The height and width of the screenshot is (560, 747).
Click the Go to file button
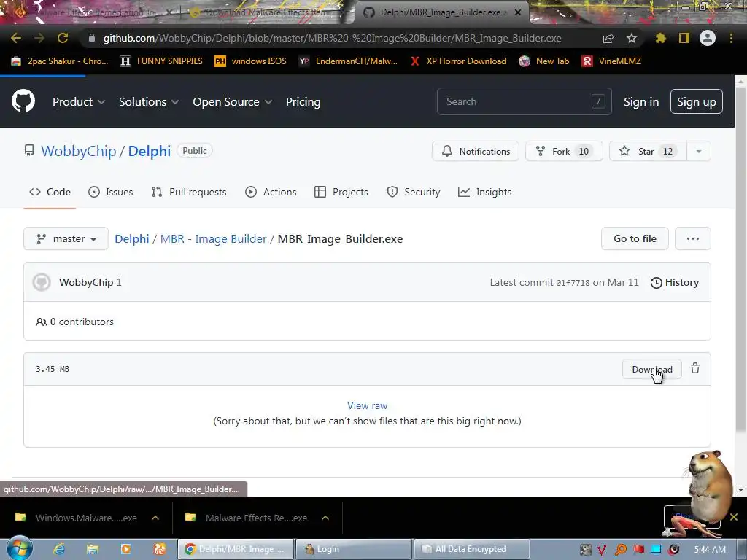point(635,238)
